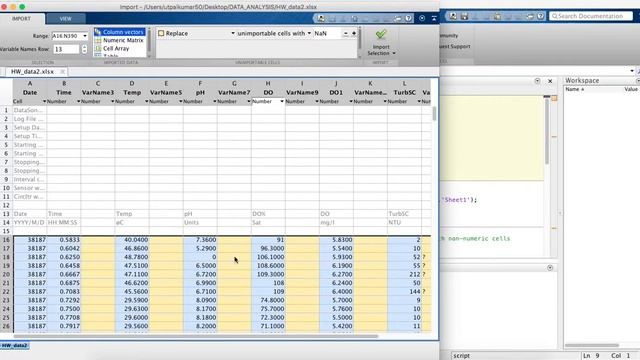Click the green Import Selection checkmark
The width and height of the screenshot is (640, 360).
(x=381, y=35)
